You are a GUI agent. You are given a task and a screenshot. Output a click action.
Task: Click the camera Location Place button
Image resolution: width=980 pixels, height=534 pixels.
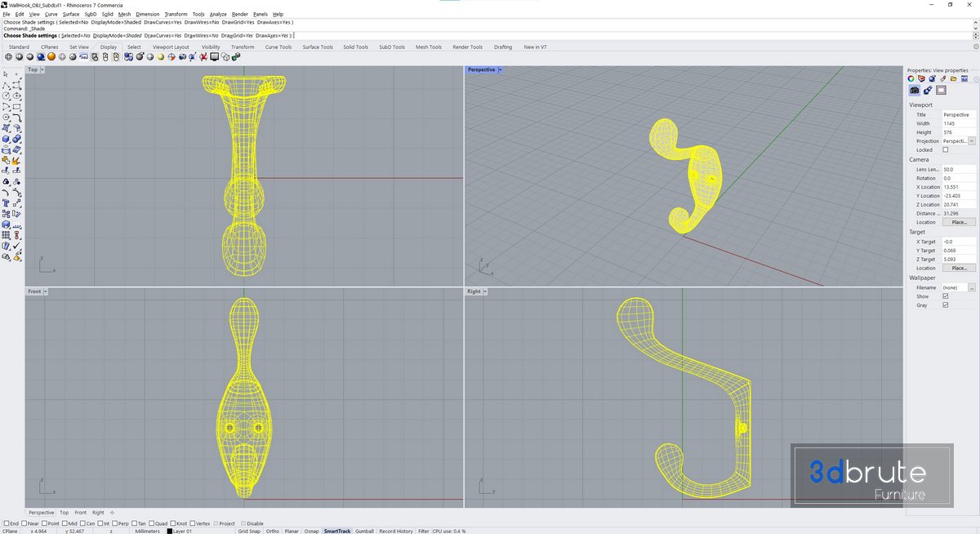coord(959,222)
